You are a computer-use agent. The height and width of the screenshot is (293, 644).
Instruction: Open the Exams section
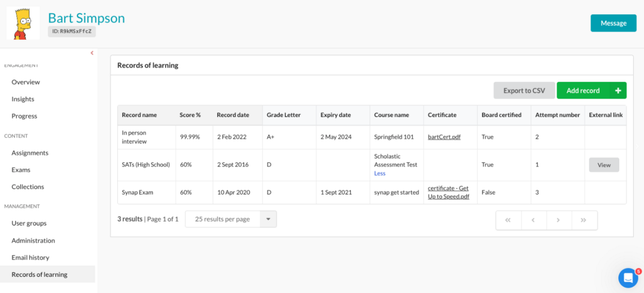pyautogui.click(x=21, y=170)
